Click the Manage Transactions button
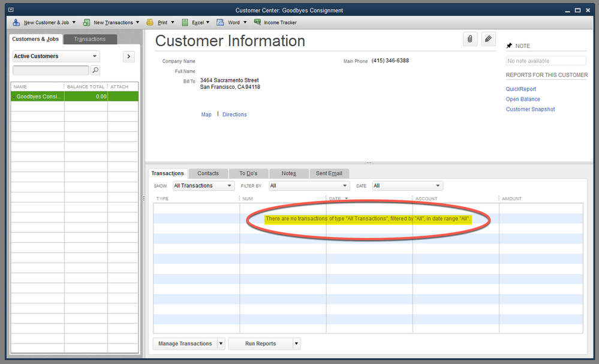 (x=185, y=344)
